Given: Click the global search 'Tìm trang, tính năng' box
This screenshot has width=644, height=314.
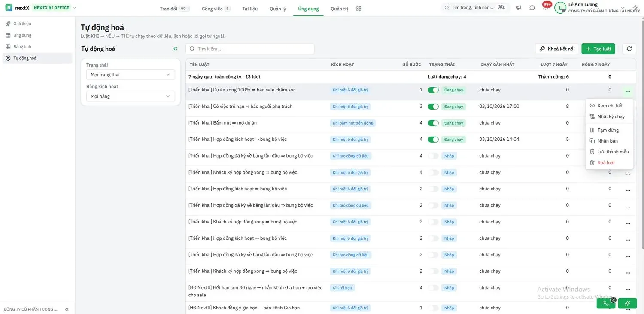Looking at the screenshot, I should click(x=476, y=8).
